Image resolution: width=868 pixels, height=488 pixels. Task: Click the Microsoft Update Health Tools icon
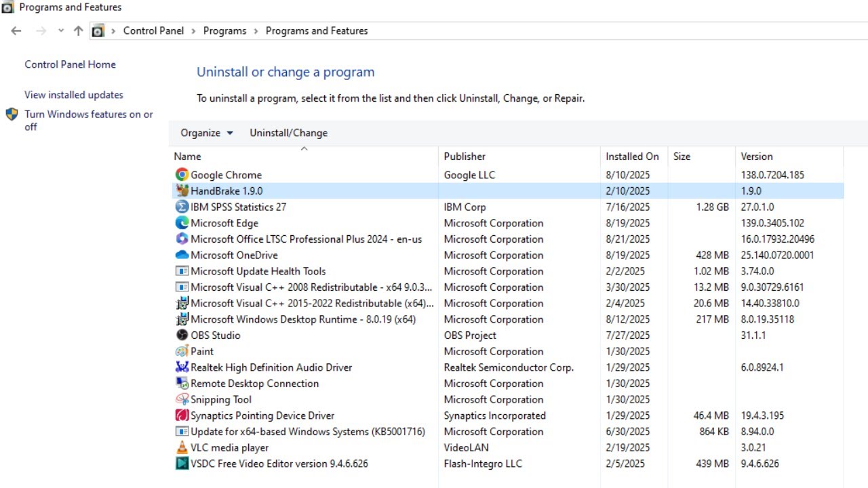[x=182, y=271]
